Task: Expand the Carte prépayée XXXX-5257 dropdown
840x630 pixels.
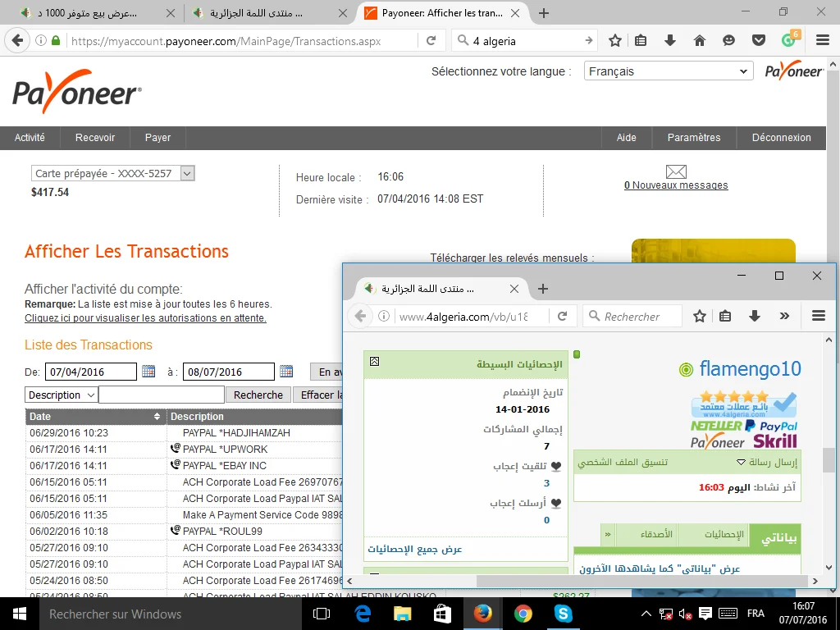Action: (114, 173)
